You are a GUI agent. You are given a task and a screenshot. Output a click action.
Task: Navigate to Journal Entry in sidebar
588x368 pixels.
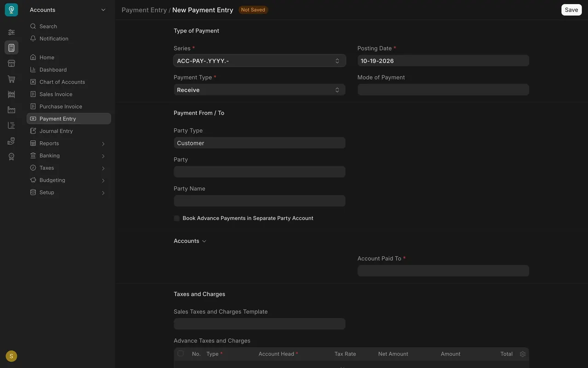(69, 131)
